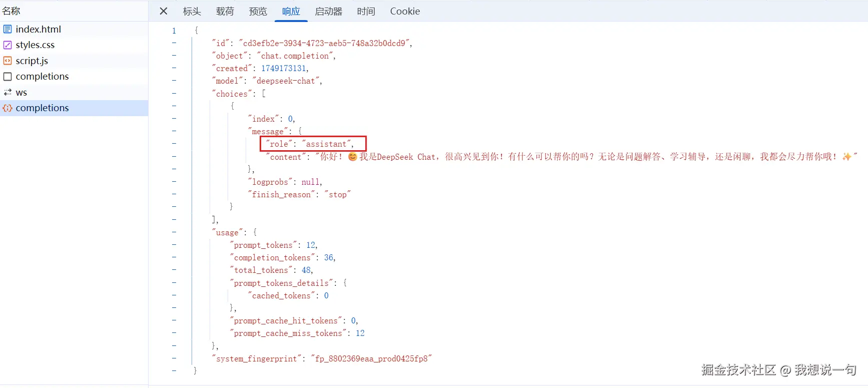868x388 pixels.
Task: Select the 响应 tab
Action: coord(291,11)
